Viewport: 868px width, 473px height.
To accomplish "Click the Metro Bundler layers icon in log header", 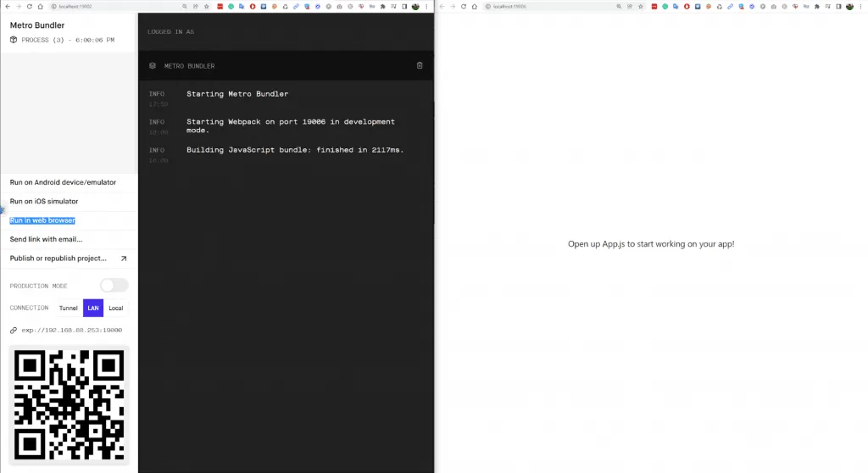I will click(x=153, y=65).
